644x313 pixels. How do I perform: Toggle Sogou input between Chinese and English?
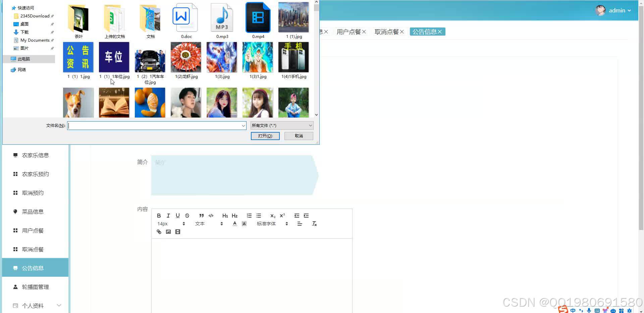click(573, 310)
